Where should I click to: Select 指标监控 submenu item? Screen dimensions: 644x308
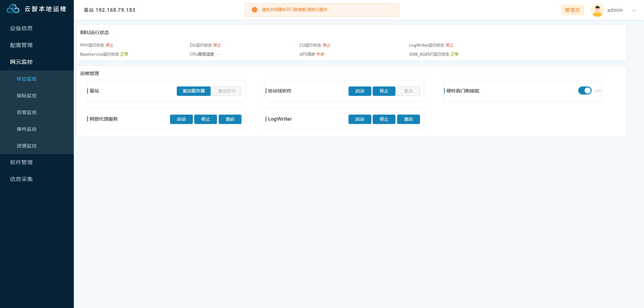27,96
